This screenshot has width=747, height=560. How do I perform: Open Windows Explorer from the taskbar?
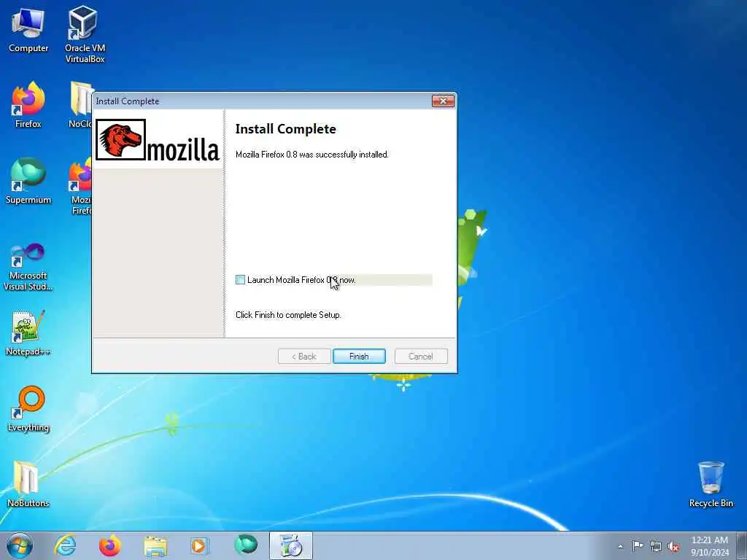pyautogui.click(x=155, y=545)
